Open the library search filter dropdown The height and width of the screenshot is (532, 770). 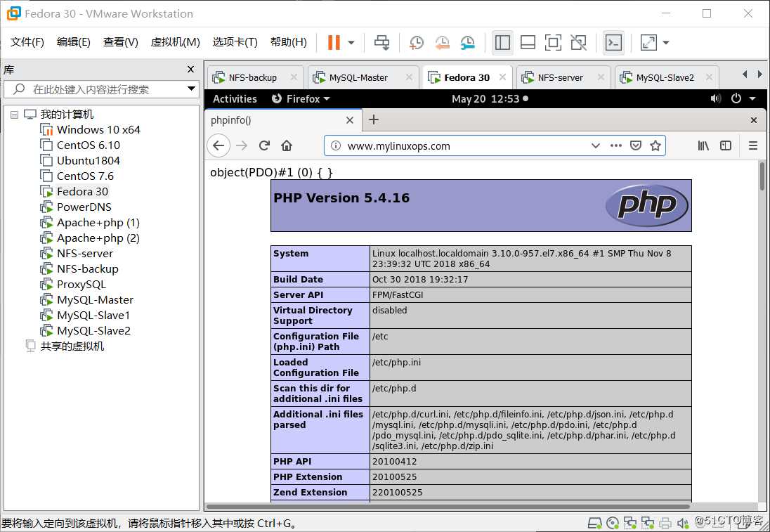coord(192,89)
